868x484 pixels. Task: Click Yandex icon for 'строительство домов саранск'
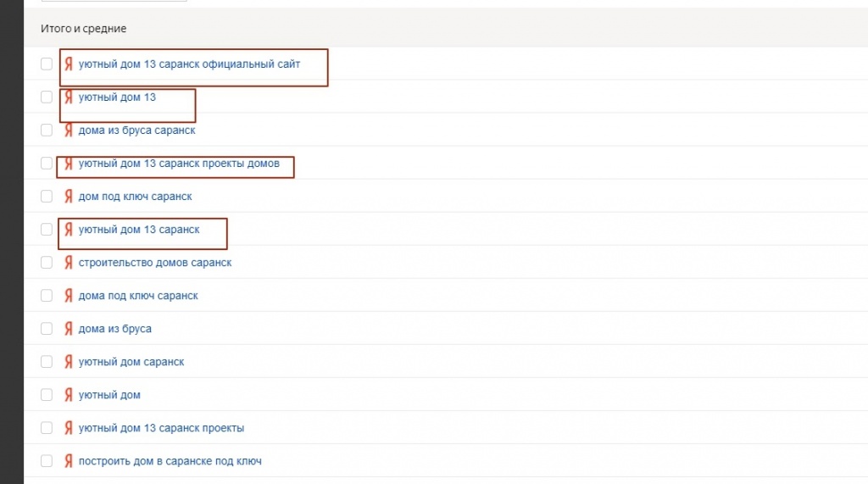[68, 263]
